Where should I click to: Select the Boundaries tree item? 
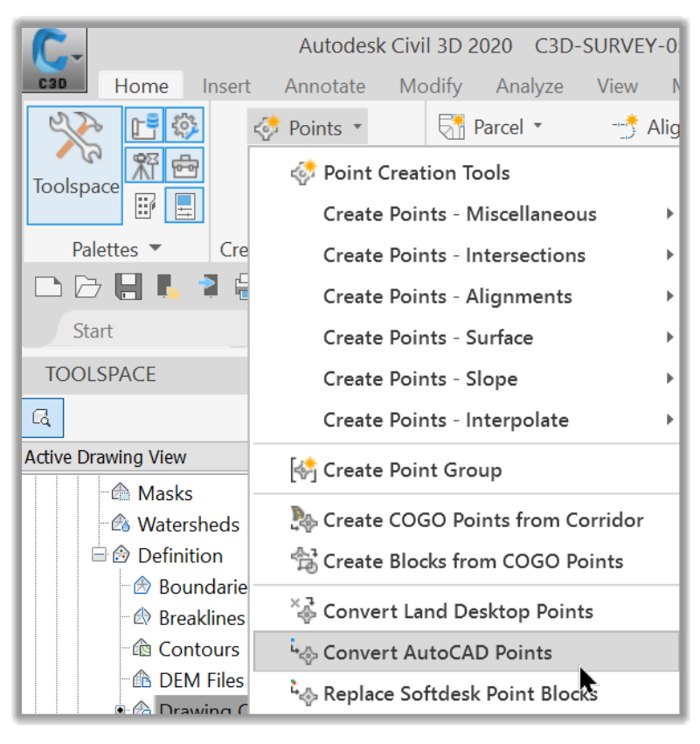pos(203,587)
